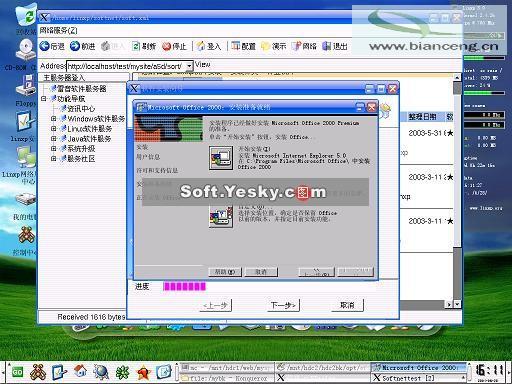
Task: Open the 配置 configuration toolbar icon
Action: [x=236, y=46]
